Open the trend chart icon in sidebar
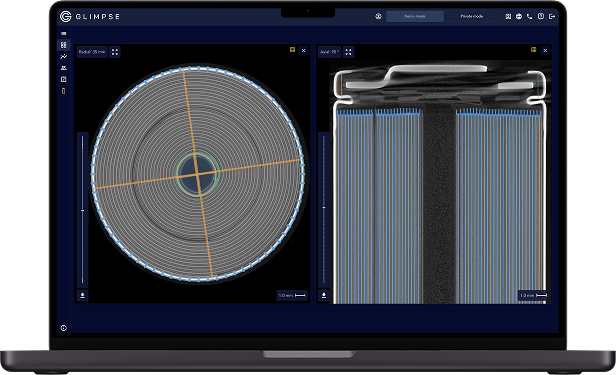The height and width of the screenshot is (375, 616). [x=64, y=57]
